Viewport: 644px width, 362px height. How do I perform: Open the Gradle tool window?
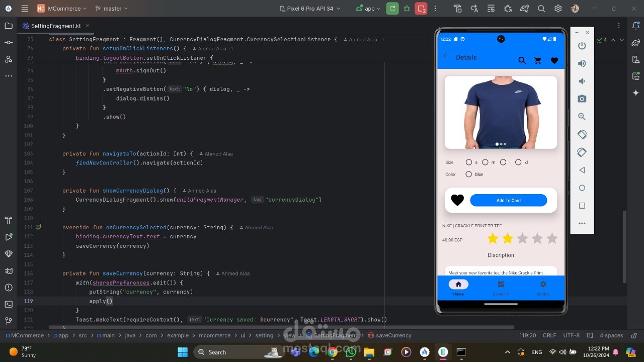[x=635, y=42]
